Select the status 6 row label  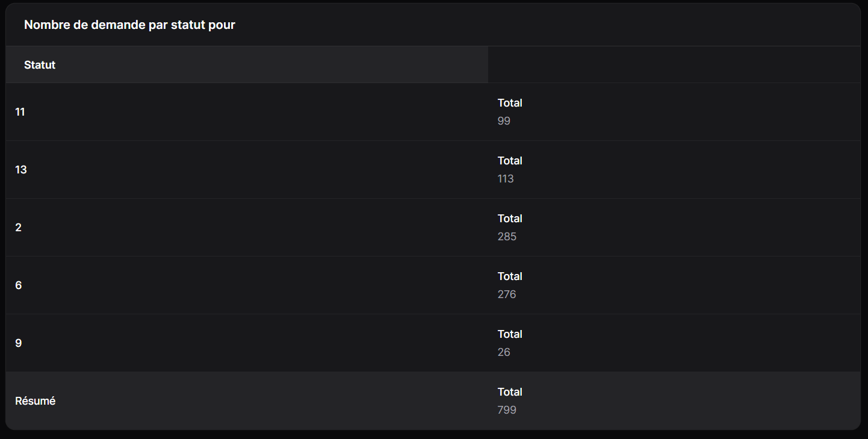tap(18, 285)
